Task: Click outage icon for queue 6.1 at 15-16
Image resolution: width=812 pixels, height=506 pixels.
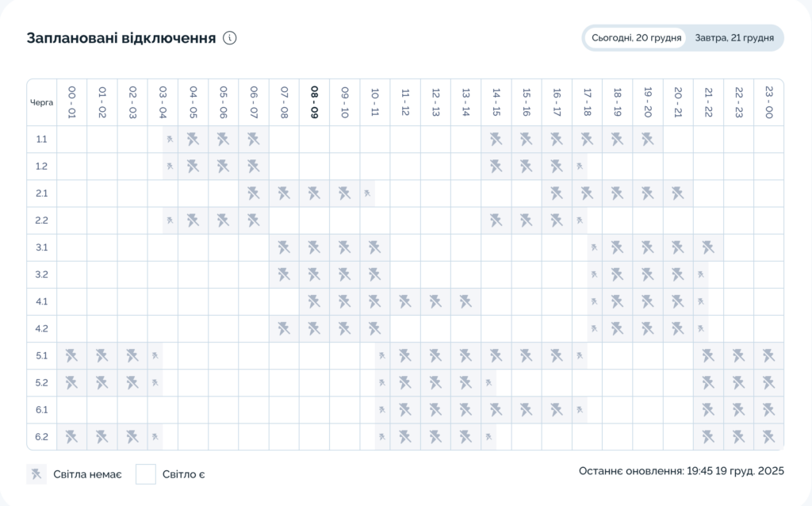Action: pos(526,410)
